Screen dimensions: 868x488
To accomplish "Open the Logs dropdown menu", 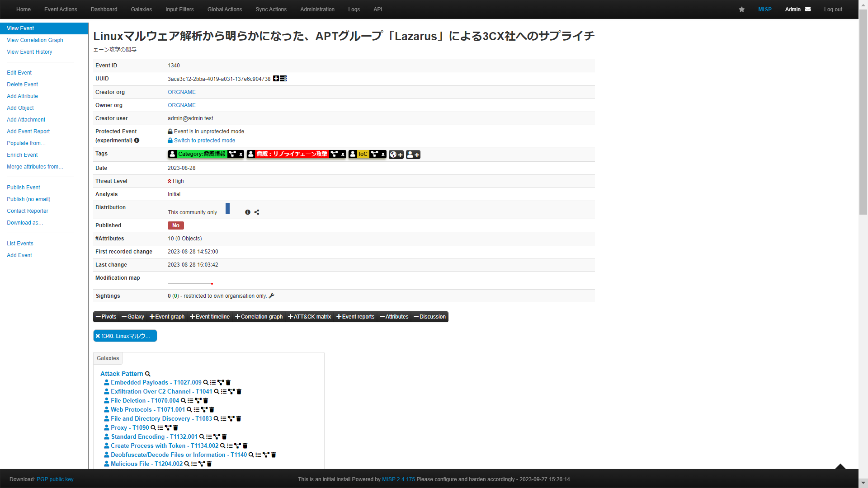I will 354,9.
